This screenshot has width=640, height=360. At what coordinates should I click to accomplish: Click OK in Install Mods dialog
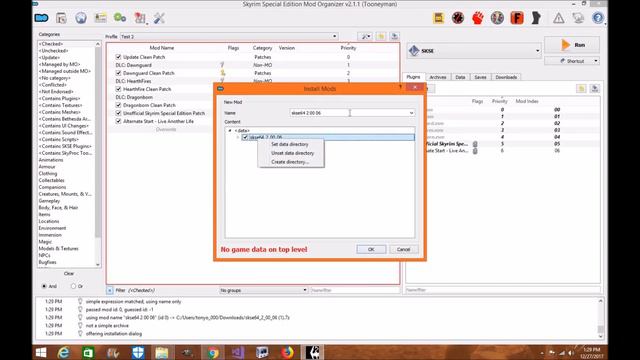(371, 249)
